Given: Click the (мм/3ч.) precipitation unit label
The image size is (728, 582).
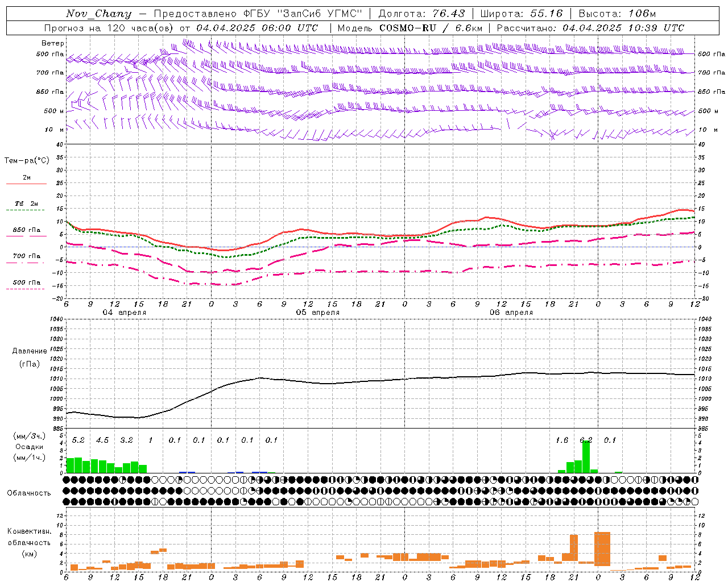Looking at the screenshot, I should click(x=29, y=436).
